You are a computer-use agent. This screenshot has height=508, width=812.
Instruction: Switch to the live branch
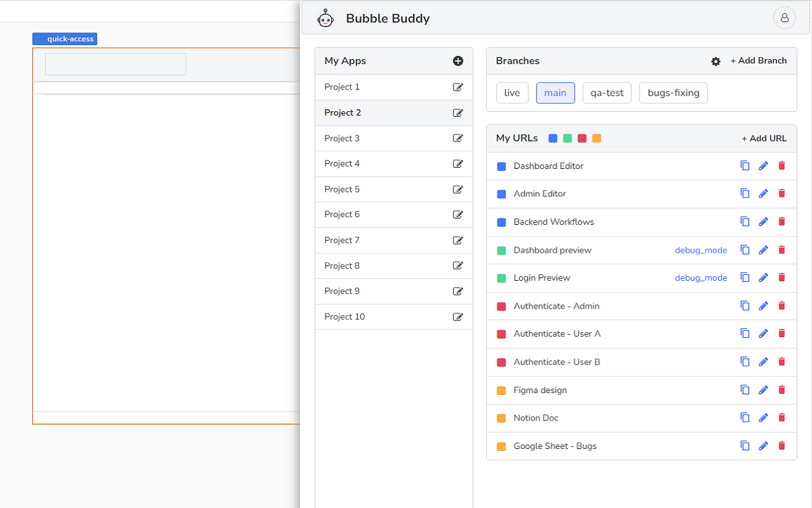(x=512, y=93)
